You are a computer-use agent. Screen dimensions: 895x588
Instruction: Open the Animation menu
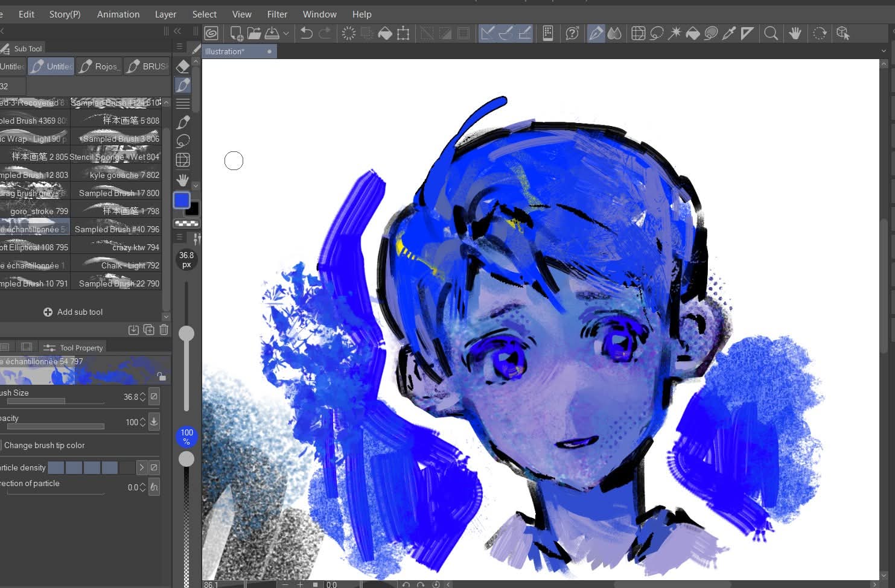tap(118, 14)
